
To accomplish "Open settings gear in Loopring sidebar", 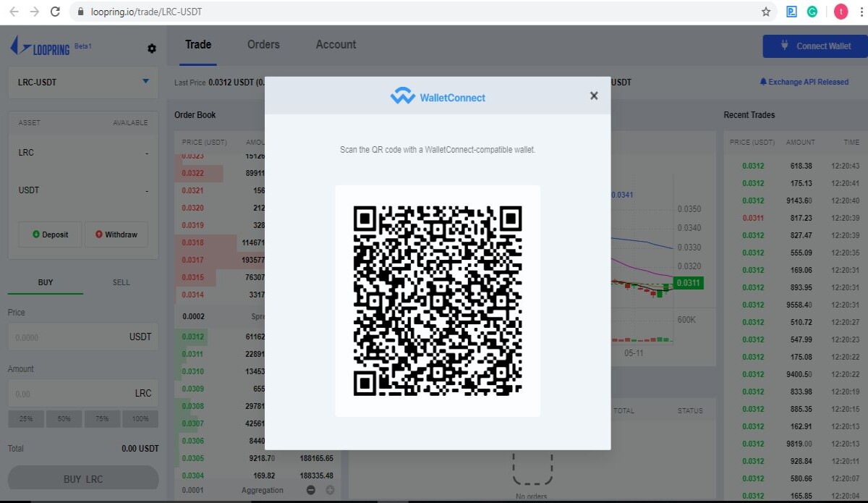I will point(151,48).
